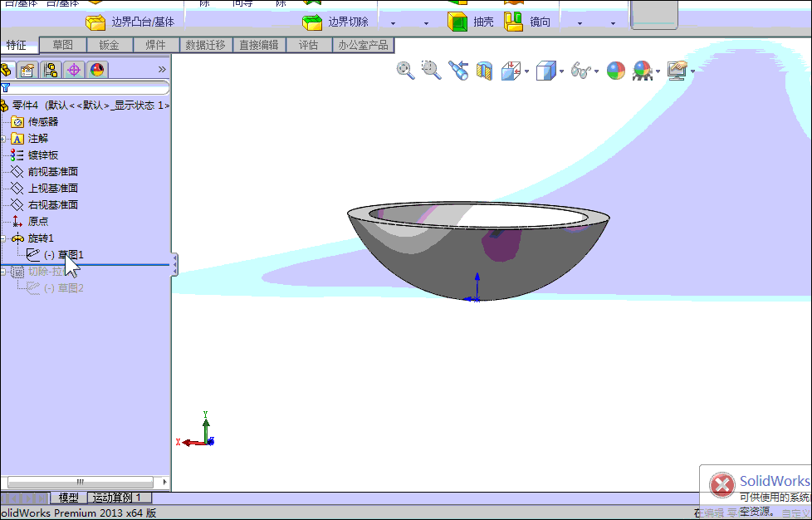812x520 pixels.
Task: Expand the manager tabs with the » chevron
Action: click(x=162, y=70)
